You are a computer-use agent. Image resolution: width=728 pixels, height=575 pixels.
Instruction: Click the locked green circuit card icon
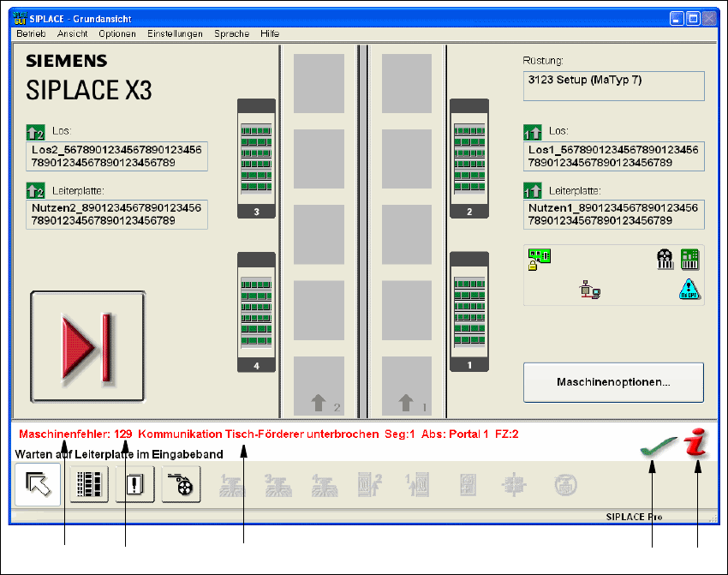[x=539, y=259]
